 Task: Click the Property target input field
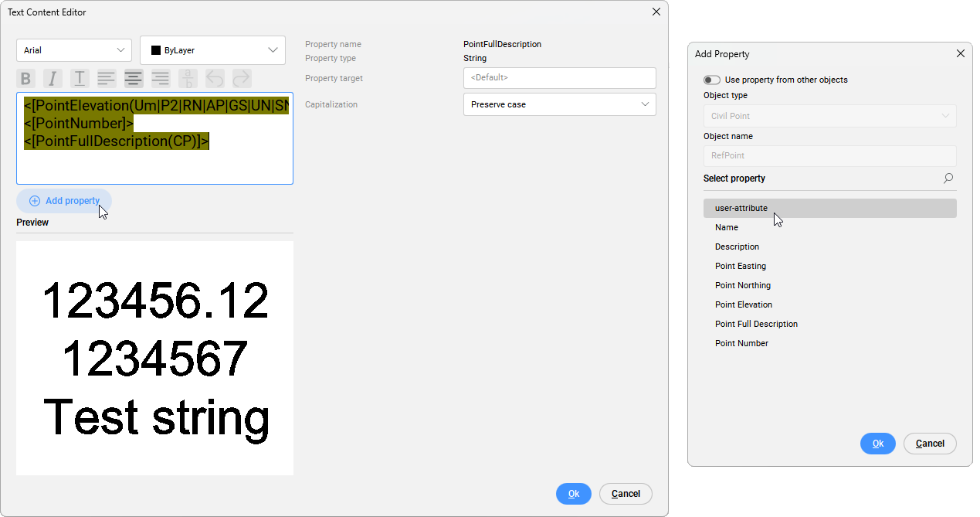pos(559,78)
